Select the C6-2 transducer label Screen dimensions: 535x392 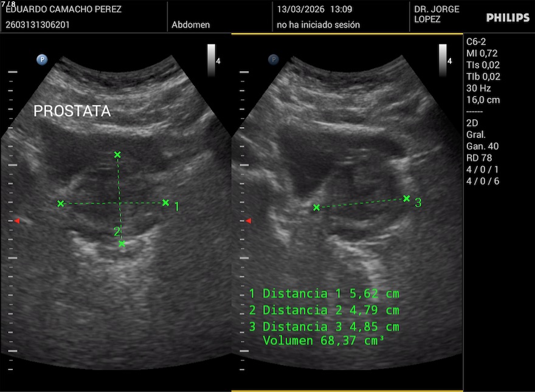[x=478, y=42]
